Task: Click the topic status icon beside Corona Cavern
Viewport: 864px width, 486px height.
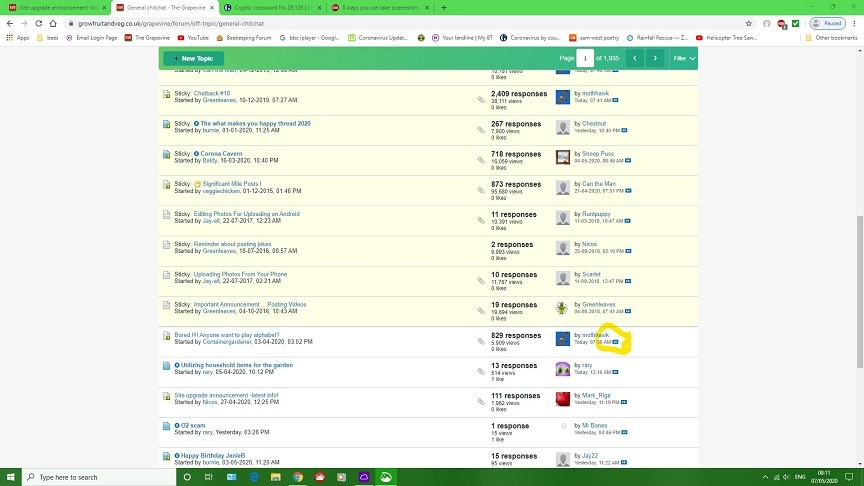Action: (166, 155)
